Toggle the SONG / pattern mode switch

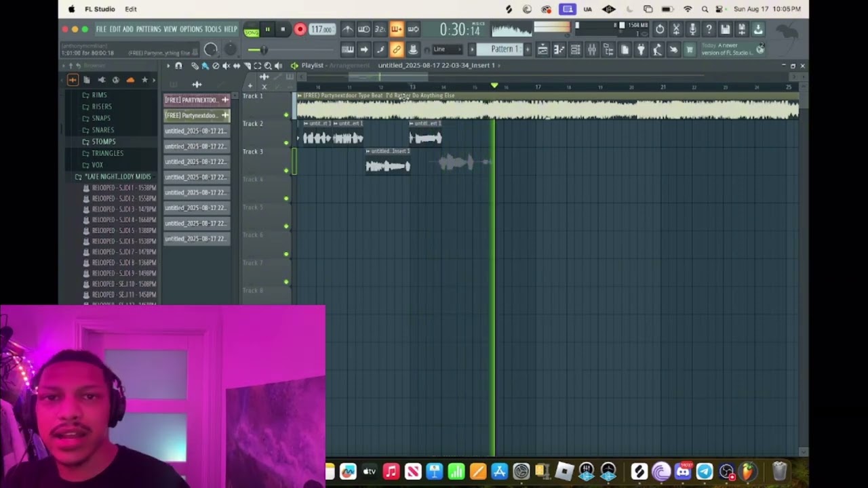252,30
